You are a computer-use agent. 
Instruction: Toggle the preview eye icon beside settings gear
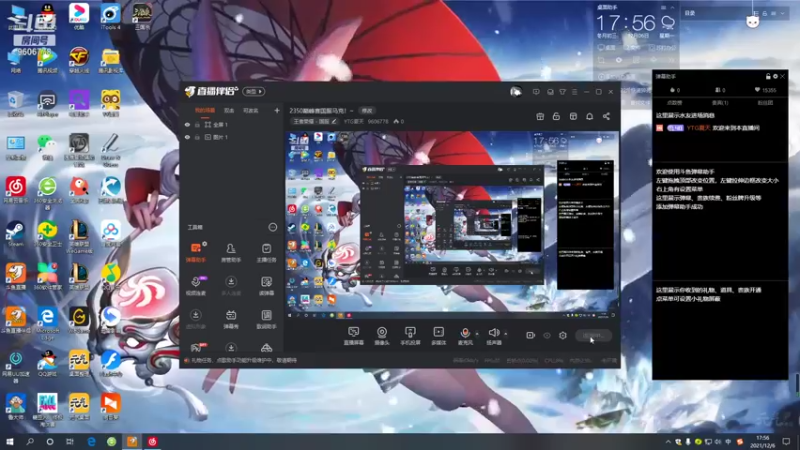547,335
